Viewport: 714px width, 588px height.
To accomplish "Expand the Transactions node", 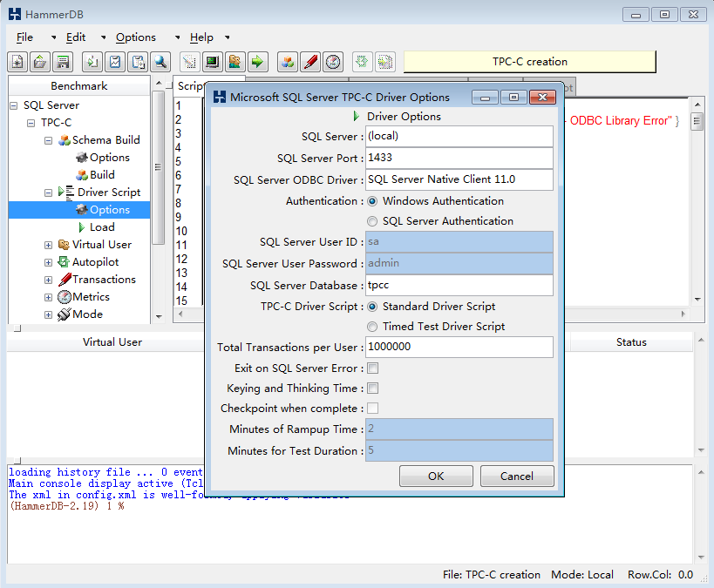I will tap(48, 280).
